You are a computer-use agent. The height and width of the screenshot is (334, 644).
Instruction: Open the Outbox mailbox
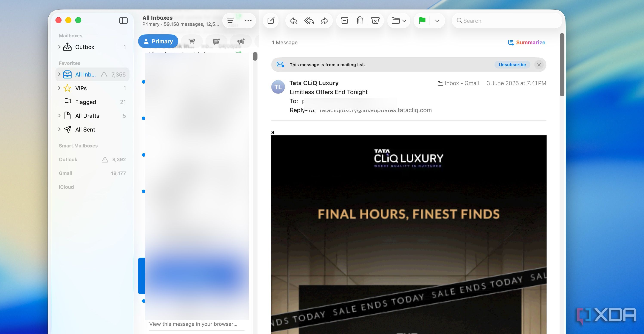pyautogui.click(x=92, y=47)
